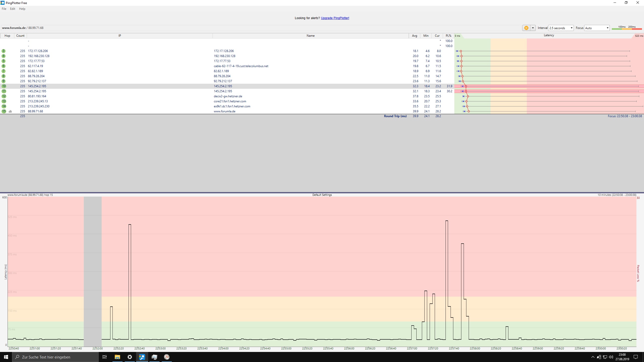This screenshot has height=362, width=644.
Task: Open the File menu
Action: pyautogui.click(x=4, y=9)
